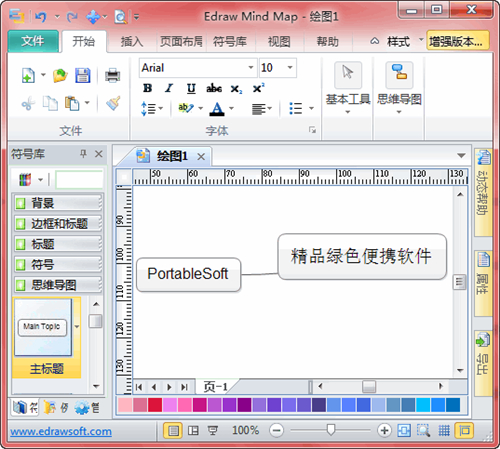Switch to the 视图 ribbon tab

[x=279, y=42]
